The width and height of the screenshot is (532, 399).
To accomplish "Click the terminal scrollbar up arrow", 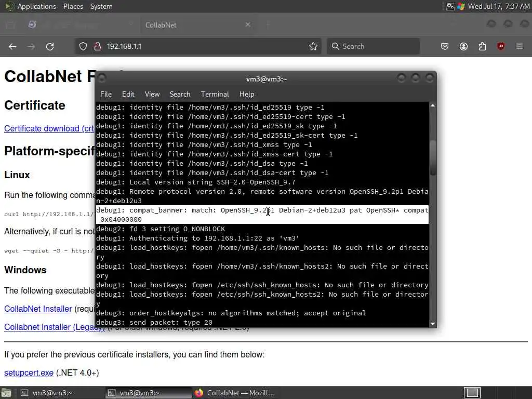I will point(433,106).
